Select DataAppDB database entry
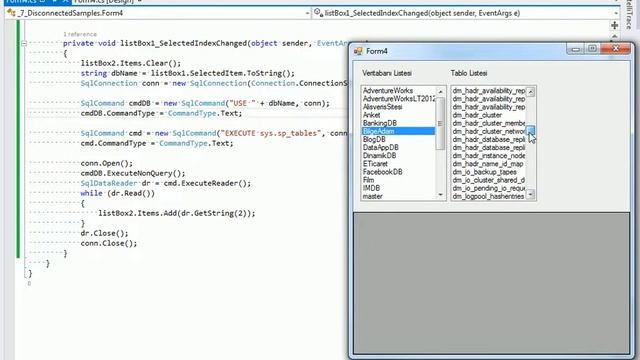Image resolution: width=640 pixels, height=360 pixels. tap(398, 147)
